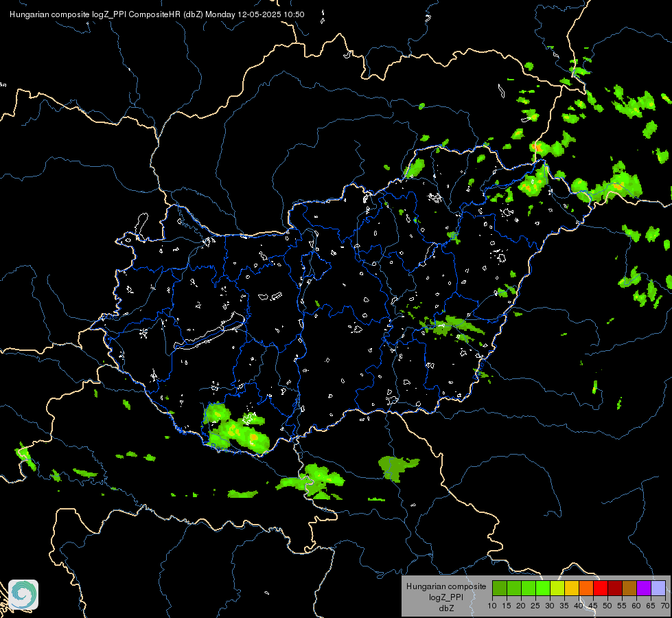Click the '65' scale value in legend
This screenshot has height=618, width=672.
651,606
